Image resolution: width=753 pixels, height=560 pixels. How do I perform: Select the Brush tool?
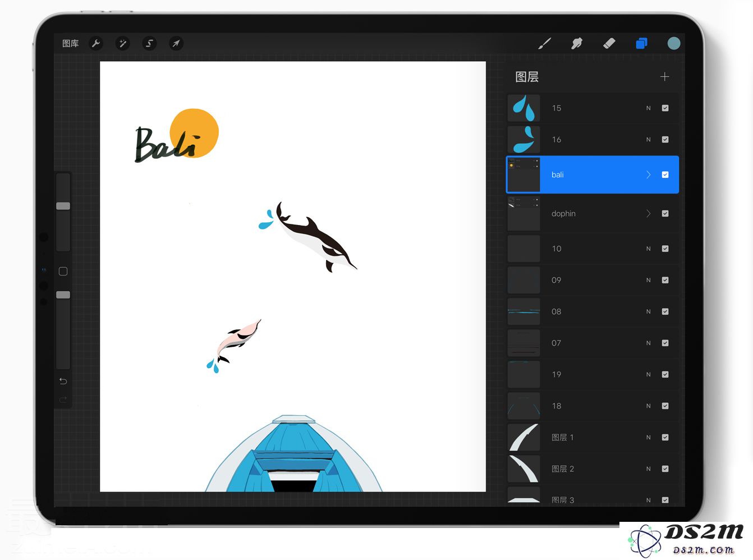click(544, 43)
